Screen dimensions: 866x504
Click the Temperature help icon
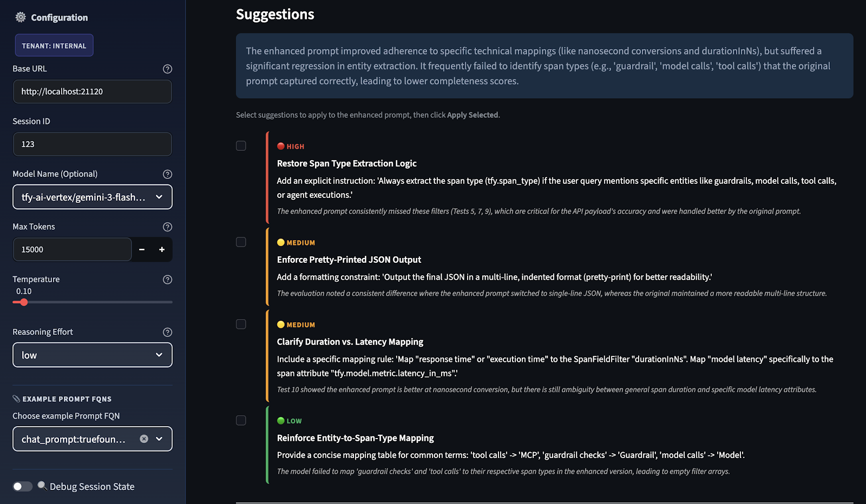tap(167, 280)
